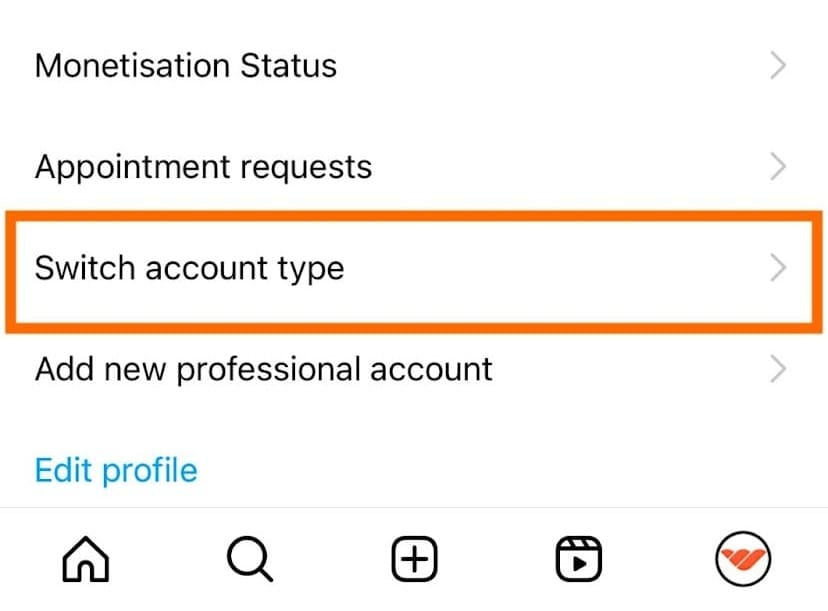
Task: Open Search from the bottom bar
Action: click(250, 558)
